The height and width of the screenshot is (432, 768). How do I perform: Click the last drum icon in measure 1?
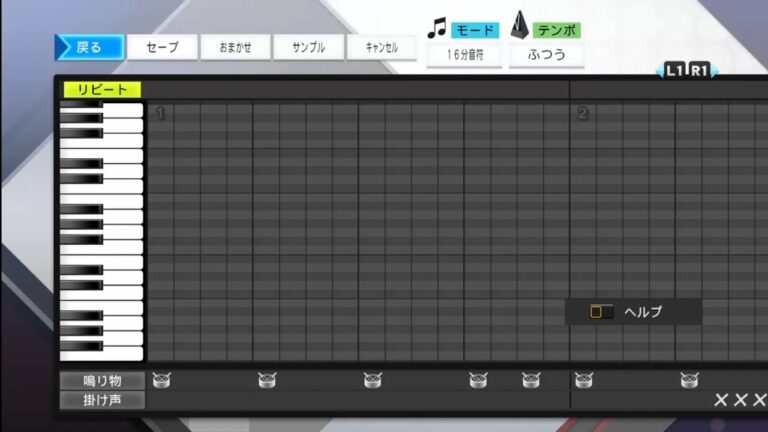(531, 380)
